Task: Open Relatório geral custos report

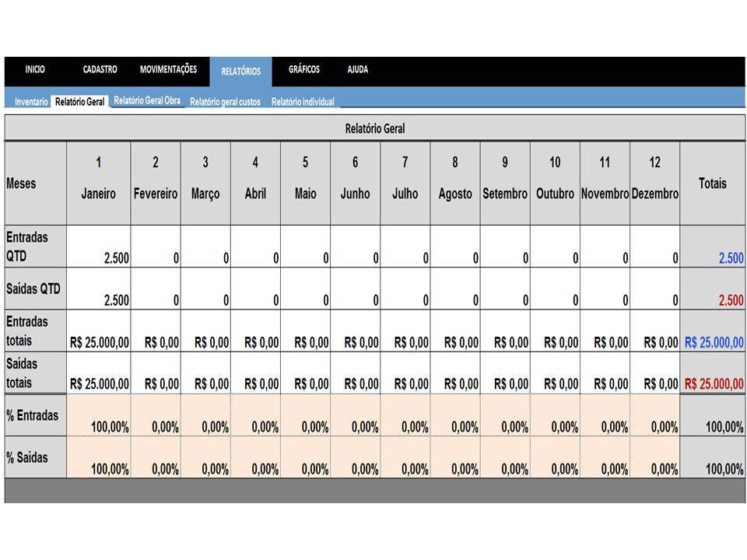Action: pos(225,102)
